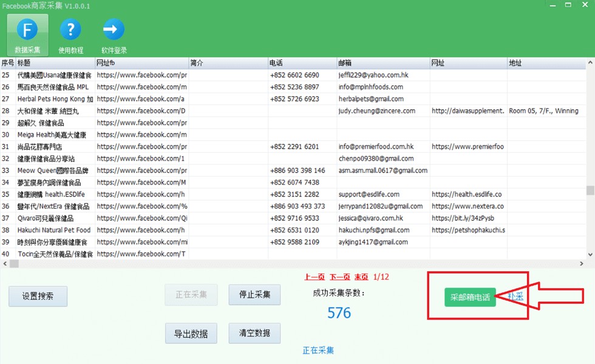The height and width of the screenshot is (364, 595).
Task: Click website https://petshophakuchi.s
Action: tap(468, 230)
